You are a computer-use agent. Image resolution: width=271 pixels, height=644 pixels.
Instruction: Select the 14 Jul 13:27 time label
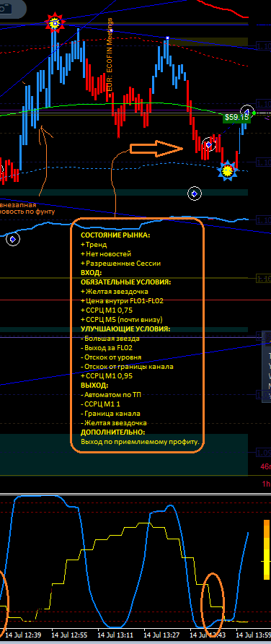pos(162,635)
